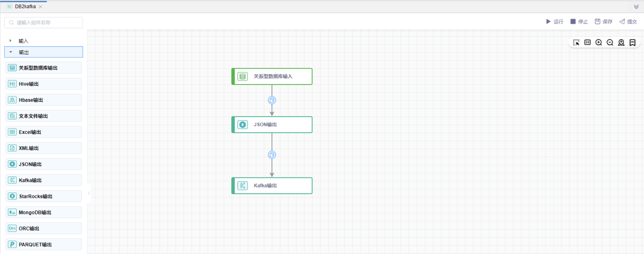Click connector icon between database input and JSON
Image resolution: width=644 pixels, height=254 pixels.
point(272,100)
